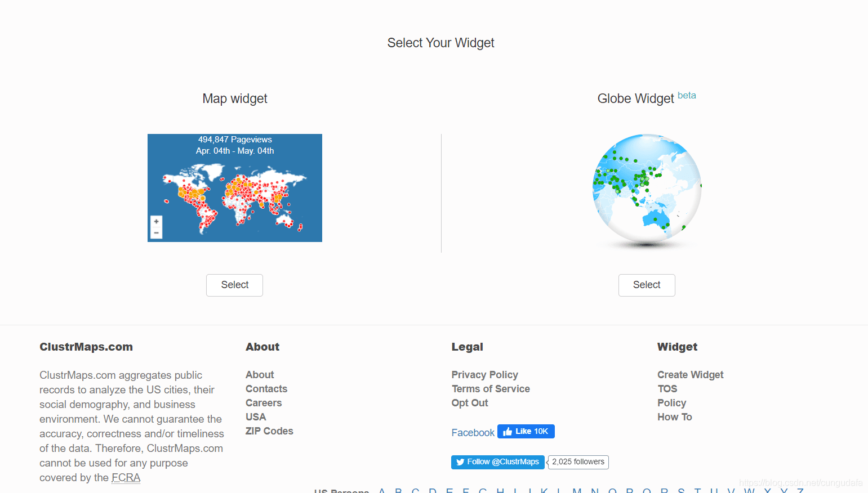The width and height of the screenshot is (868, 493).
Task: Click the 'Map widget' heading
Action: click(x=235, y=99)
